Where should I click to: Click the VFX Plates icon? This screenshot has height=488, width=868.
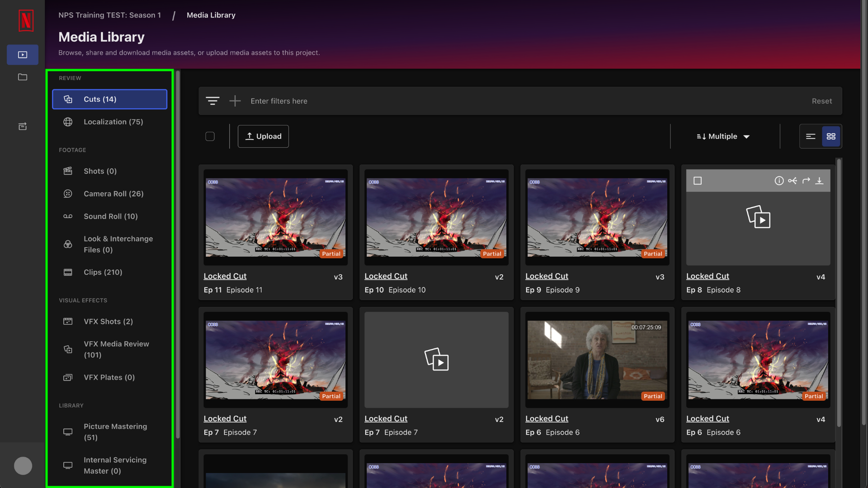pyautogui.click(x=68, y=378)
